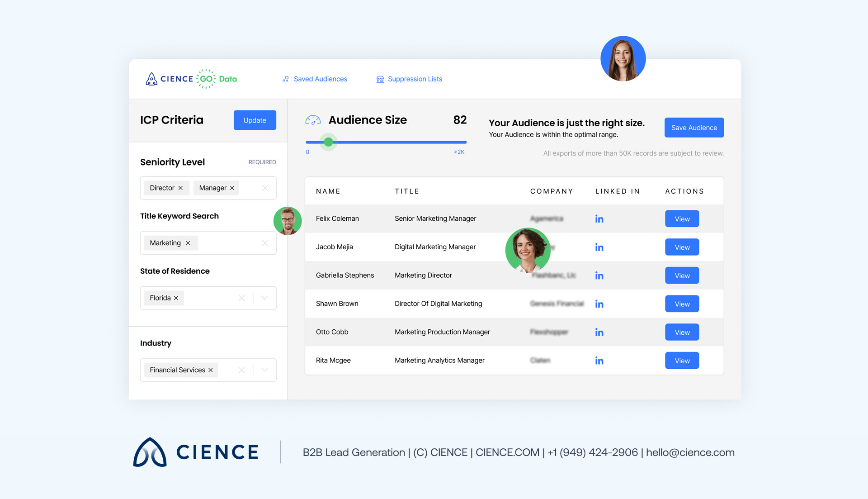Viewport: 868px width, 499px height.
Task: Select the Saved Audiences person icon
Action: [x=285, y=79]
